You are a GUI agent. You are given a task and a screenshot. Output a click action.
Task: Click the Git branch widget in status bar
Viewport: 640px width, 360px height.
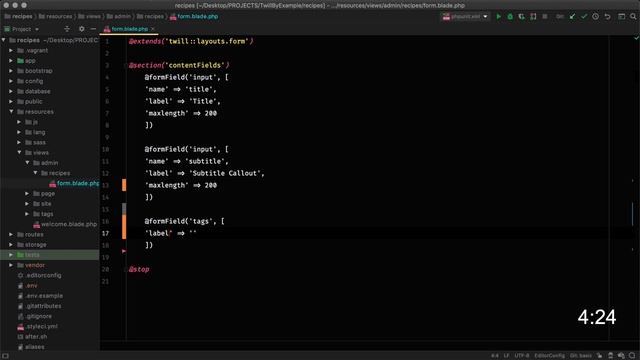[581, 356]
